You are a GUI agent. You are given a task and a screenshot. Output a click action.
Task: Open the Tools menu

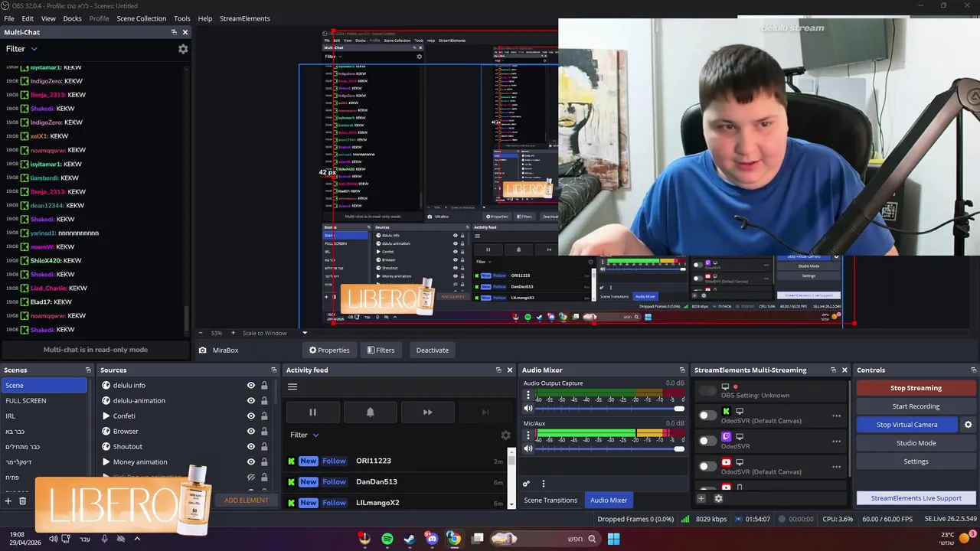pyautogui.click(x=182, y=18)
